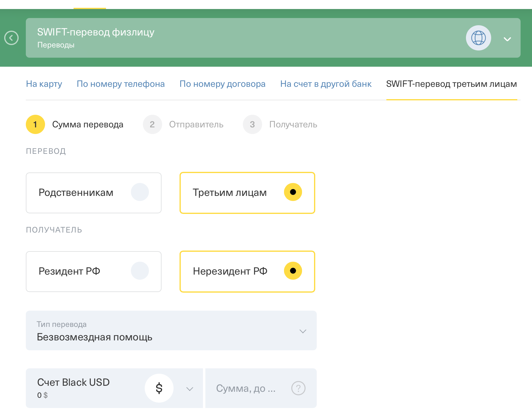Viewport: 532px width, 417px height.
Task: Go to step 2 Отправитель
Action: click(x=183, y=124)
